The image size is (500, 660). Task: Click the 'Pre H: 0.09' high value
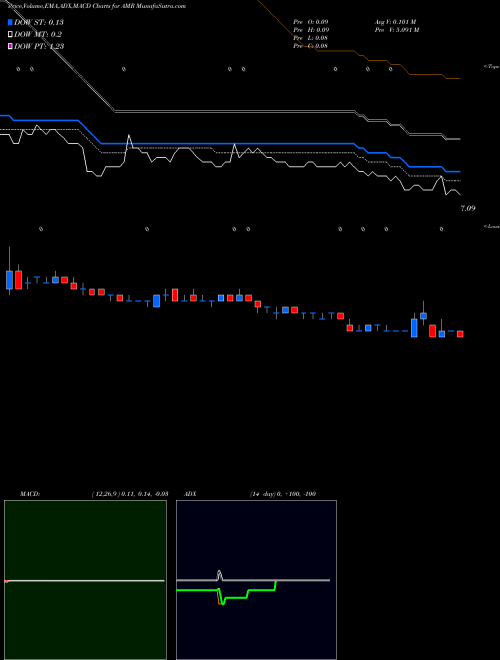[x=311, y=29]
